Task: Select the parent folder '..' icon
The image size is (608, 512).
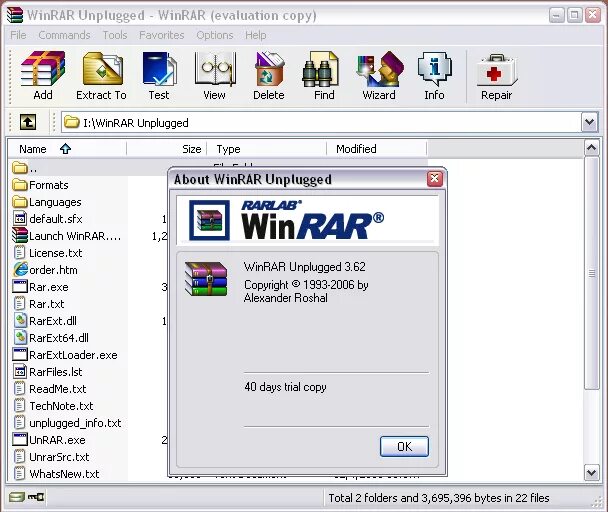Action: (19, 168)
